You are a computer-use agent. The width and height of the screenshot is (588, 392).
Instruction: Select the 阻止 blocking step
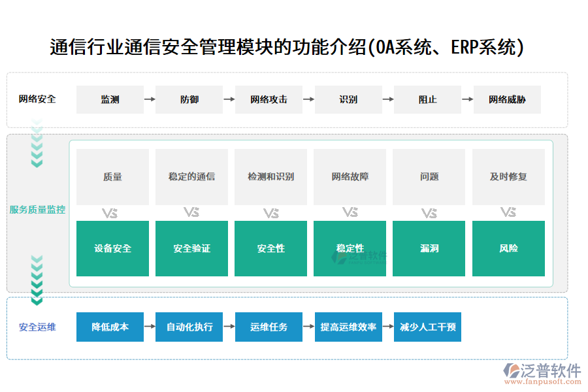(x=427, y=99)
